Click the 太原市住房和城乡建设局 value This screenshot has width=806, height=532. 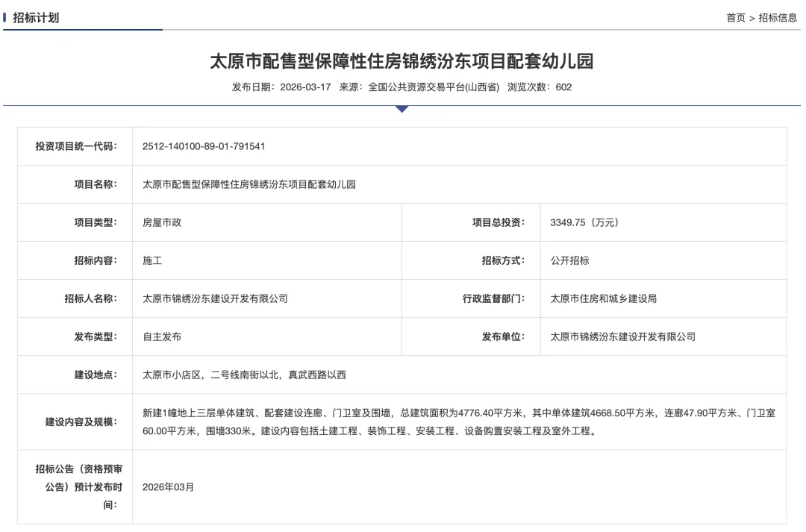coord(604,298)
